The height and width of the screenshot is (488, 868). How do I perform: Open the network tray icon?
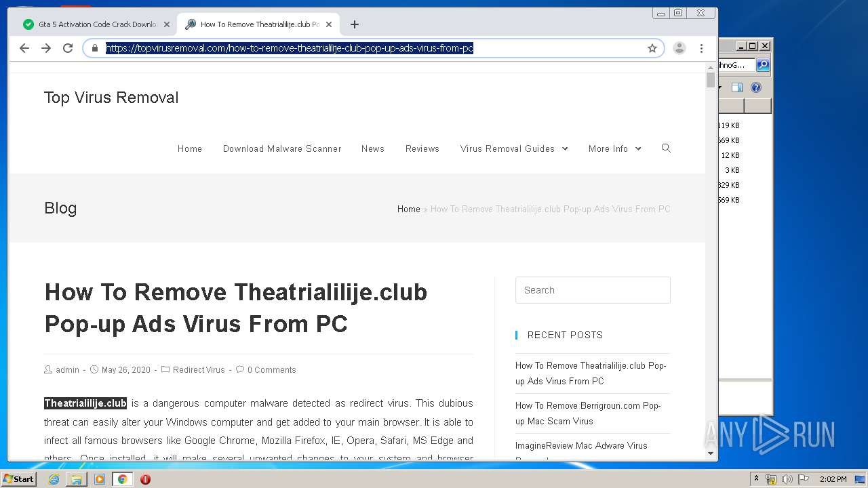(x=771, y=479)
